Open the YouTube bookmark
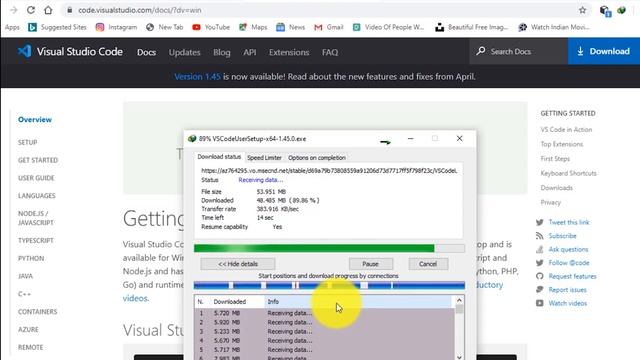This screenshot has width=640, height=360. point(211,27)
